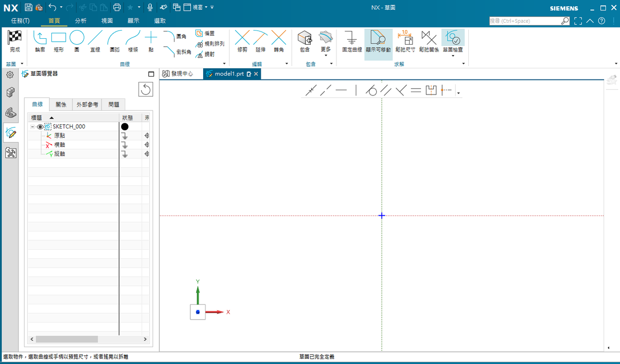Select the 直線 line tool
This screenshot has height=364, width=620.
[x=95, y=41]
